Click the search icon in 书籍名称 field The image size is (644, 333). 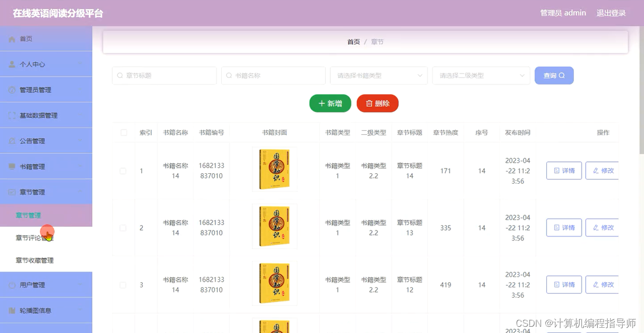click(x=230, y=76)
